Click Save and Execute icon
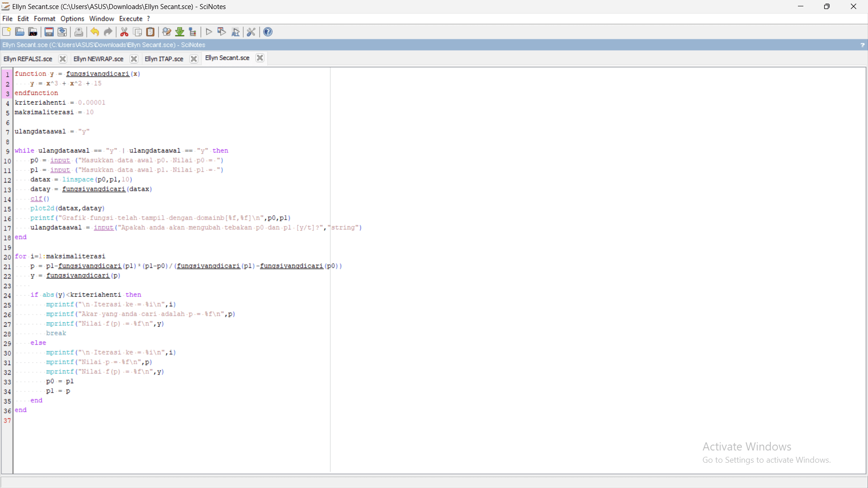Viewport: 868px width, 488px height. tap(222, 32)
